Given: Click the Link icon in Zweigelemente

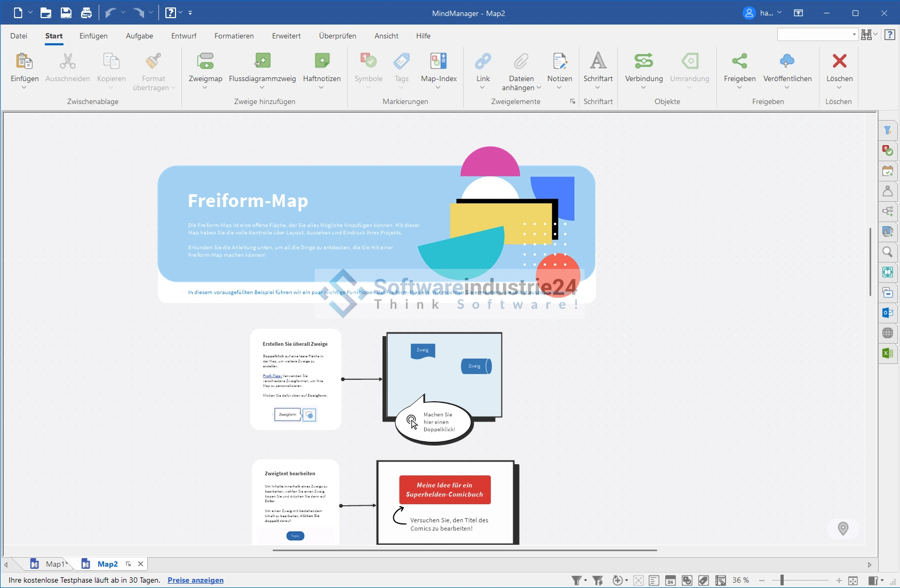Looking at the screenshot, I should coord(483,61).
